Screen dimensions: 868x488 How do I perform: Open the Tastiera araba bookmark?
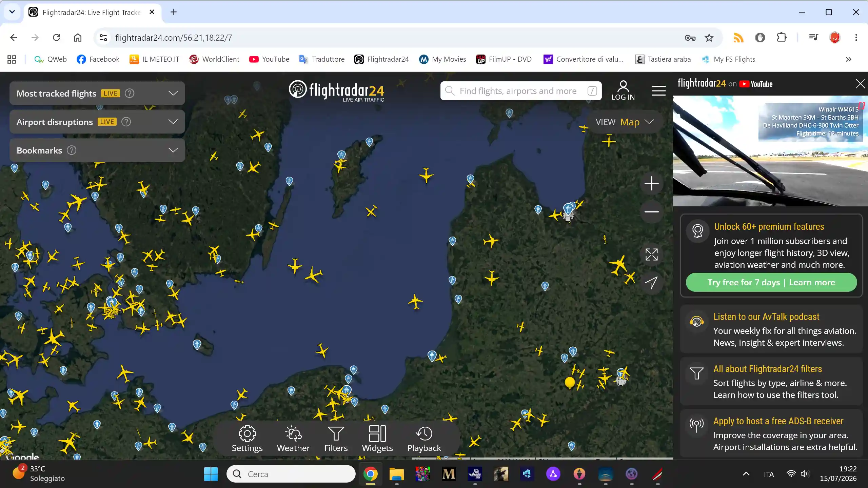(x=663, y=59)
